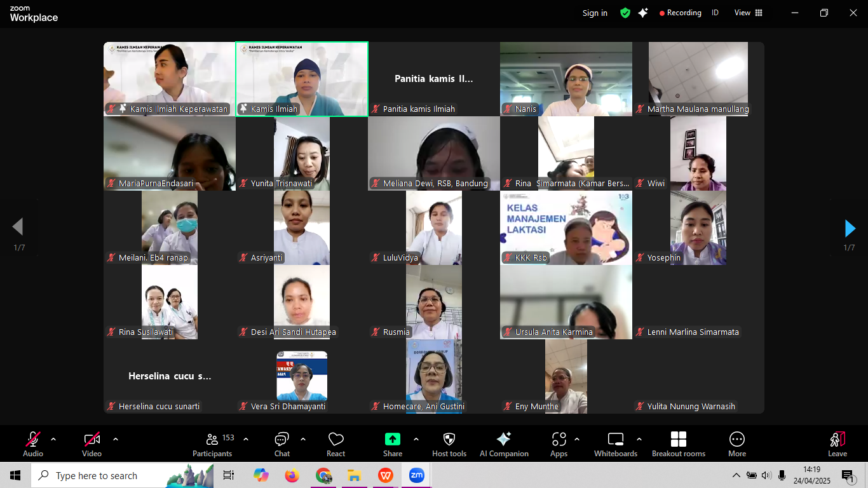Open the Chat panel
The width and height of the screenshot is (868, 488).
pyautogui.click(x=281, y=444)
